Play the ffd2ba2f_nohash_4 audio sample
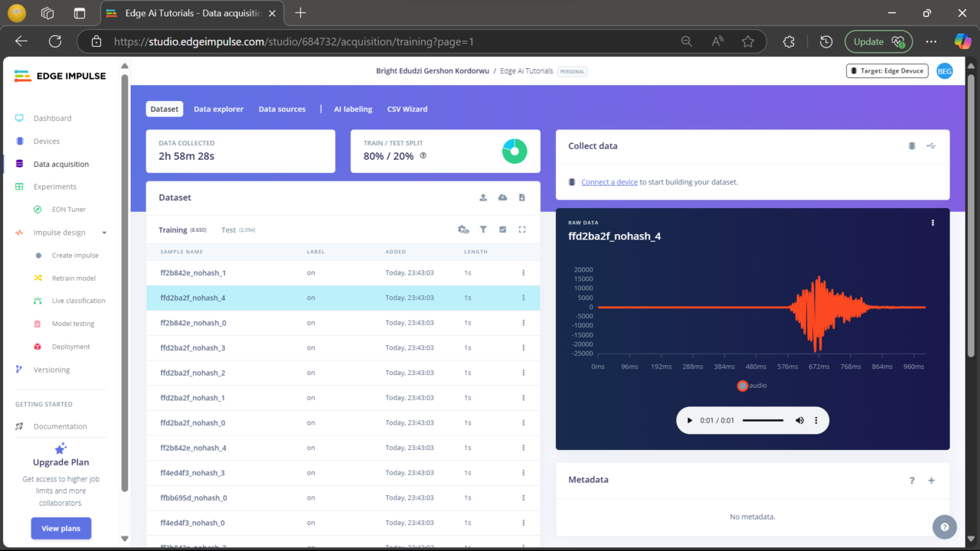The width and height of the screenshot is (980, 551). 688,420
